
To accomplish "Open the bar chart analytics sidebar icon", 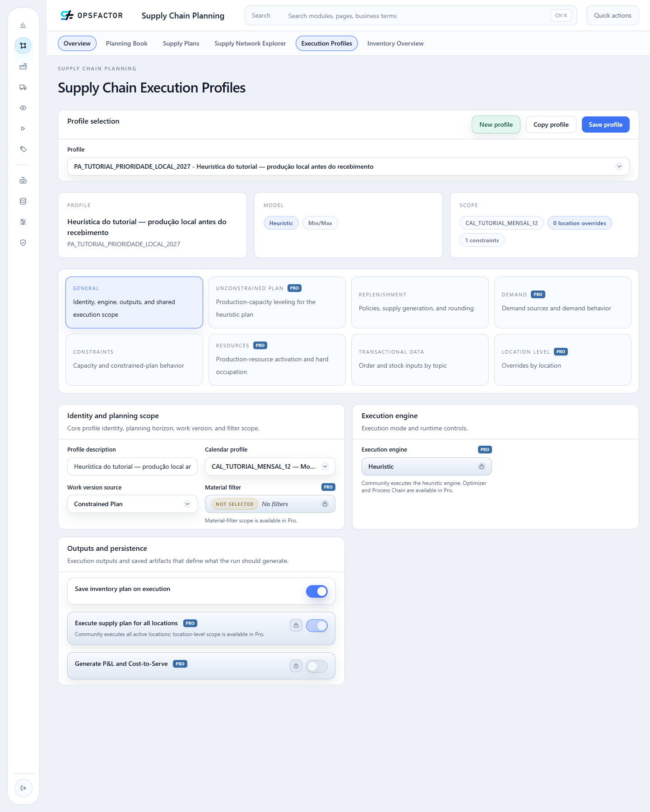I will tap(23, 25).
